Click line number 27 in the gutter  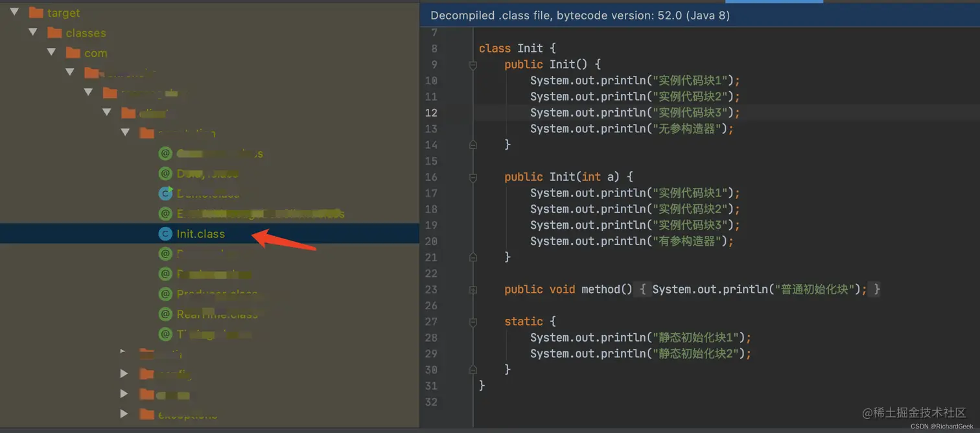tap(431, 322)
